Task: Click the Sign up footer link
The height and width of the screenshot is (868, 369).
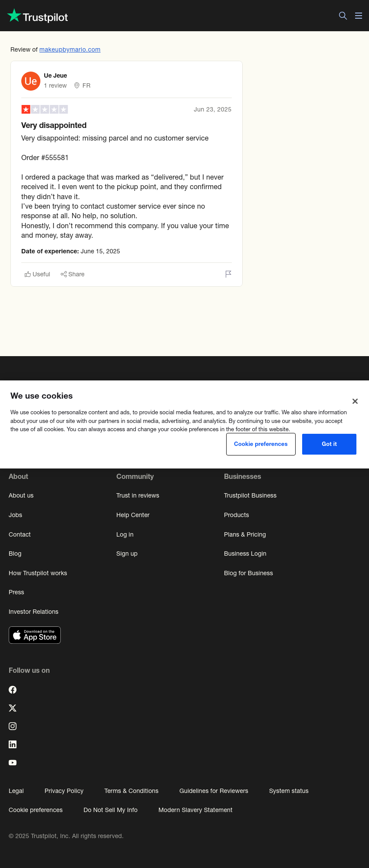Action: point(127,554)
